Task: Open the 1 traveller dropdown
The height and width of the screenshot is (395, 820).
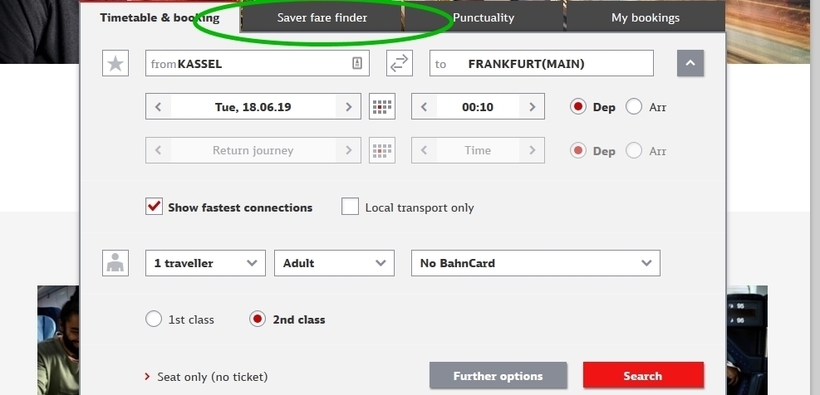Action: [x=206, y=263]
